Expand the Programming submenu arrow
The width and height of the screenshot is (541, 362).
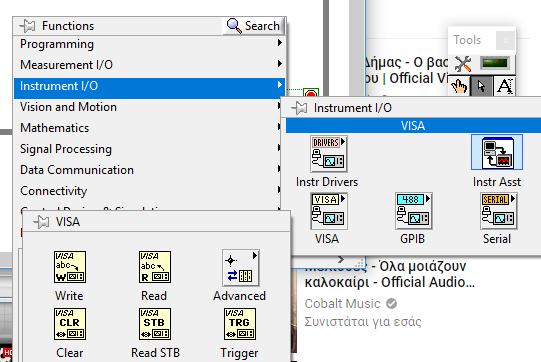[279, 42]
